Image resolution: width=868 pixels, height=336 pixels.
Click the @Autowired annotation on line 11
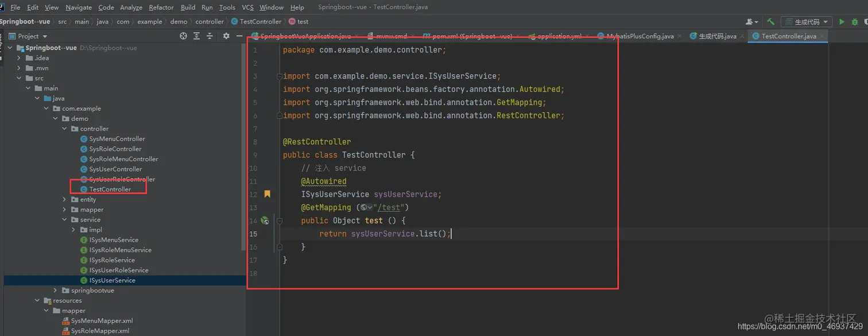pos(324,181)
